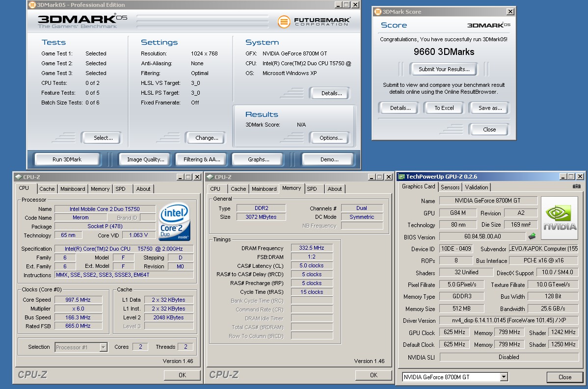The image size is (588, 389).
Task: Click the GPU-Z title bar icon
Action: click(x=401, y=177)
